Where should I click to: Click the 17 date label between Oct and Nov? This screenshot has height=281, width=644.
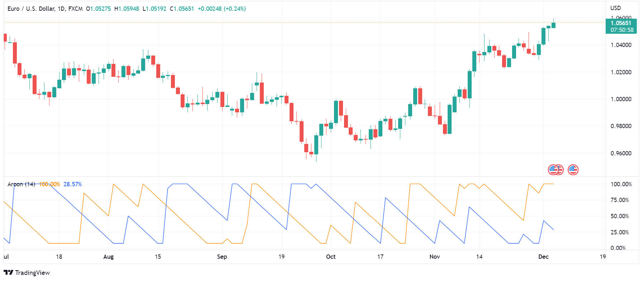[380, 257]
